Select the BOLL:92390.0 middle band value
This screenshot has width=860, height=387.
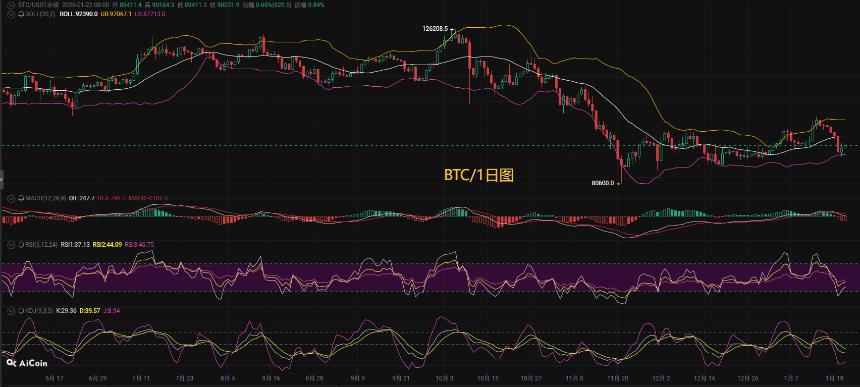click(79, 14)
